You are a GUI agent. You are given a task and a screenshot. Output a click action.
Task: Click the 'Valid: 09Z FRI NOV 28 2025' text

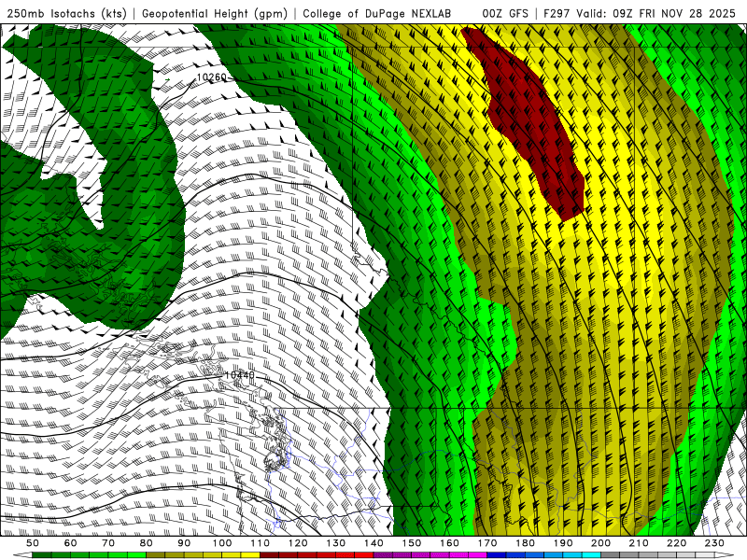[656, 14]
